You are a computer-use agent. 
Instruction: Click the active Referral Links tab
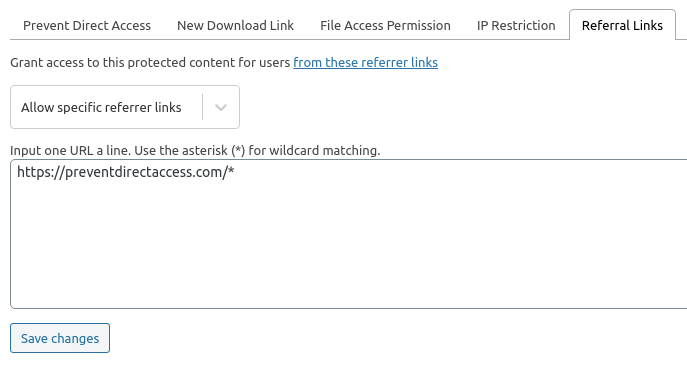point(622,25)
